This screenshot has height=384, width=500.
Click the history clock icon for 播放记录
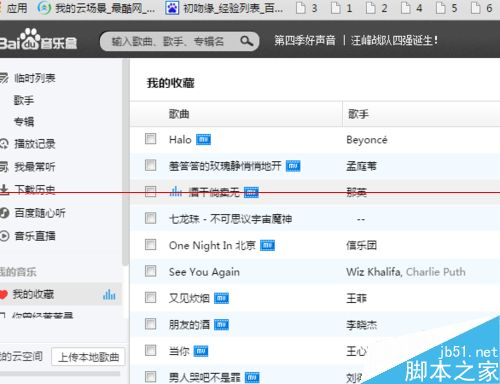(x=4, y=144)
